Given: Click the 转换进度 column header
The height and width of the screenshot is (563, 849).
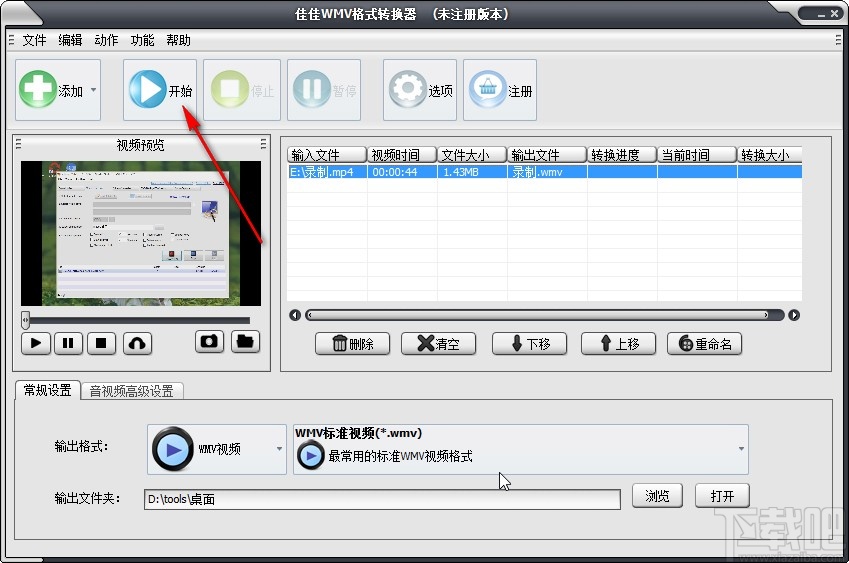Looking at the screenshot, I should click(x=622, y=155).
